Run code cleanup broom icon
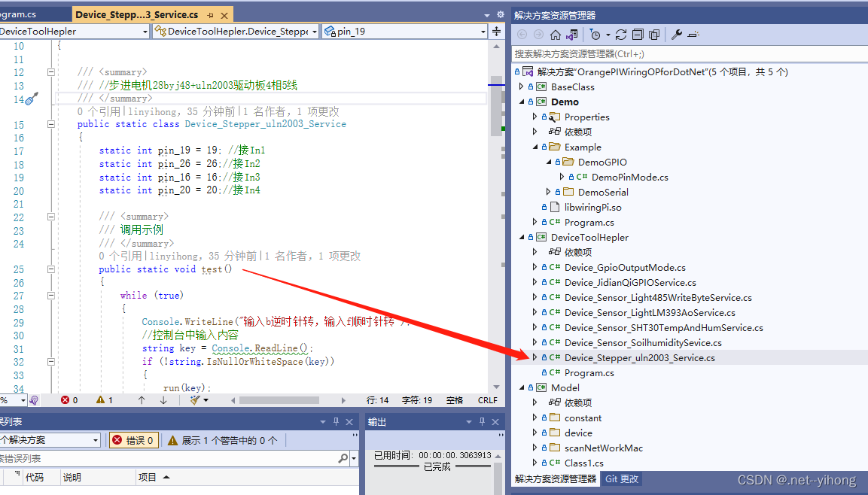The image size is (868, 495). click(x=195, y=400)
